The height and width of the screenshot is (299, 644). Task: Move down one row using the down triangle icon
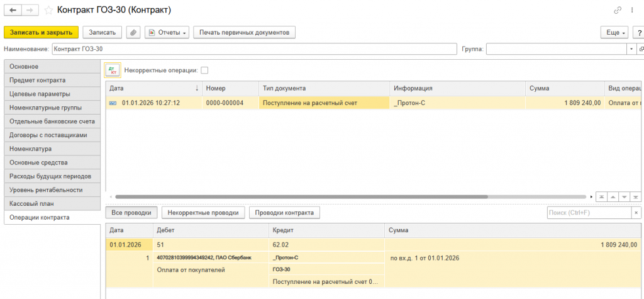click(x=625, y=196)
